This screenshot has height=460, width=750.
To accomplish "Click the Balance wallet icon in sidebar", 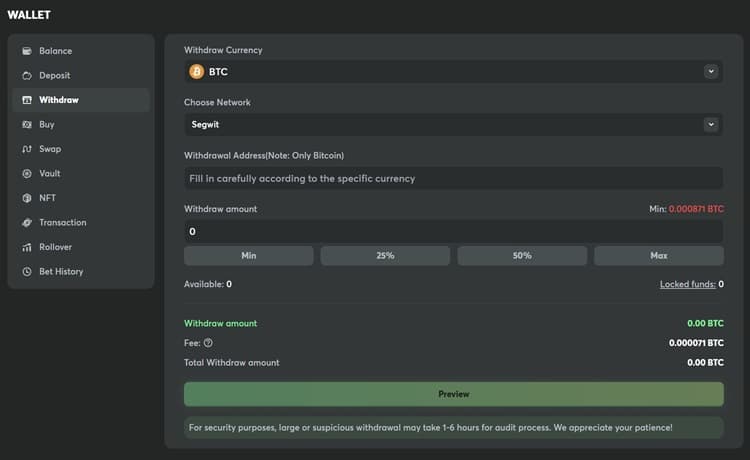I will tap(28, 51).
